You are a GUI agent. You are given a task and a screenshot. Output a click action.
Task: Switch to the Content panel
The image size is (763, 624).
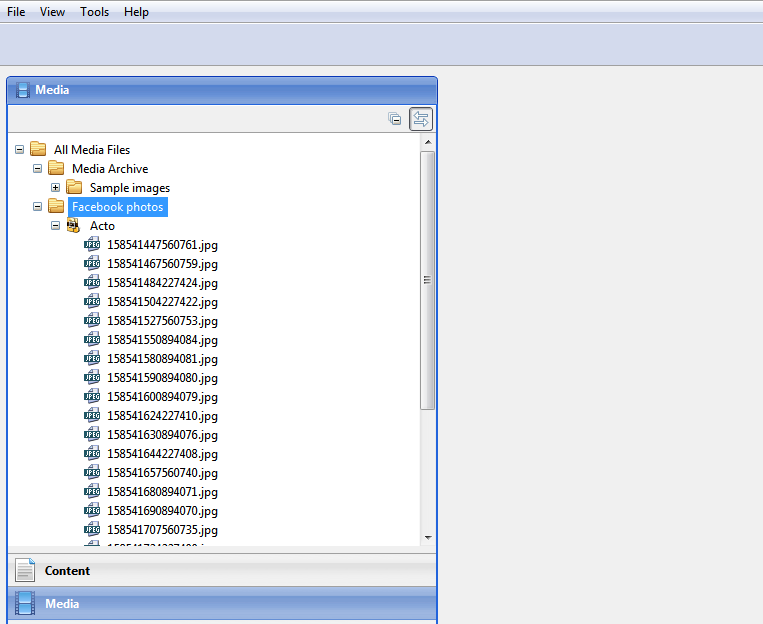pyautogui.click(x=67, y=571)
